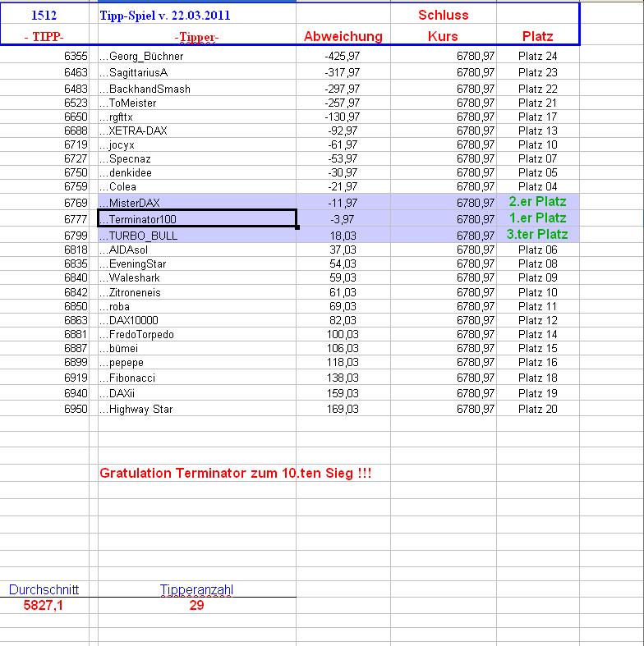Select the 'Kurs' header cell

pos(443,36)
